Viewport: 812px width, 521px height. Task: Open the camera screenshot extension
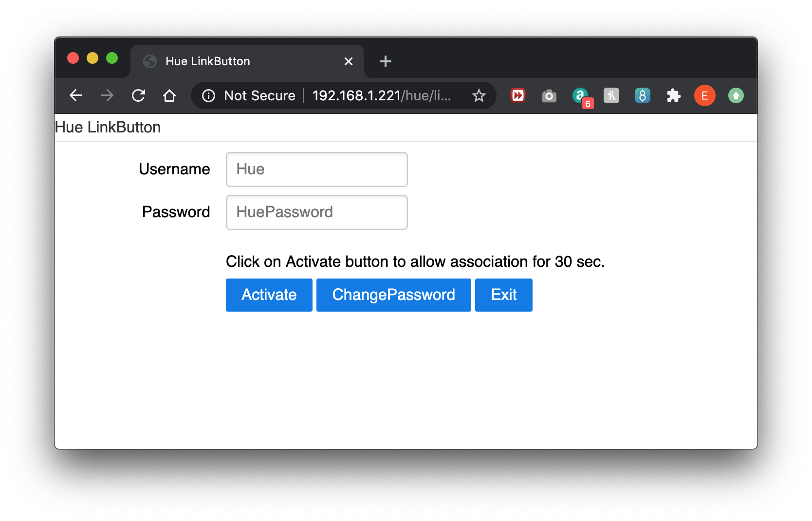point(549,95)
